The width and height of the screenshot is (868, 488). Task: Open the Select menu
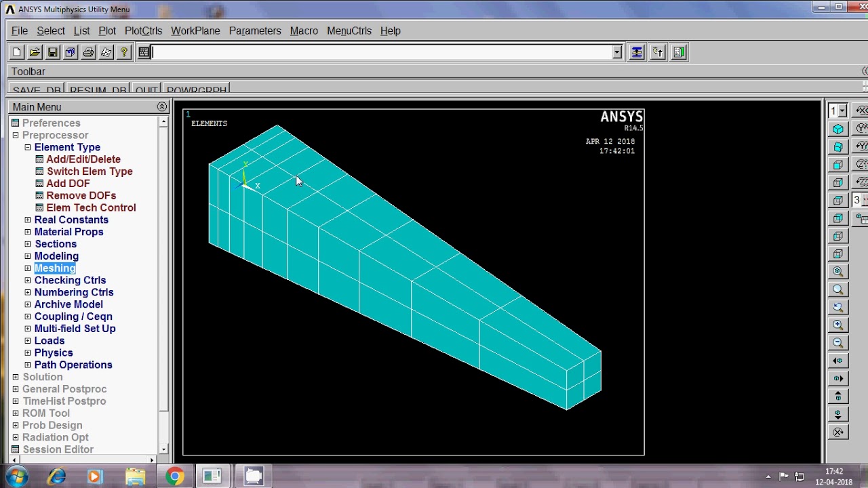tap(51, 30)
